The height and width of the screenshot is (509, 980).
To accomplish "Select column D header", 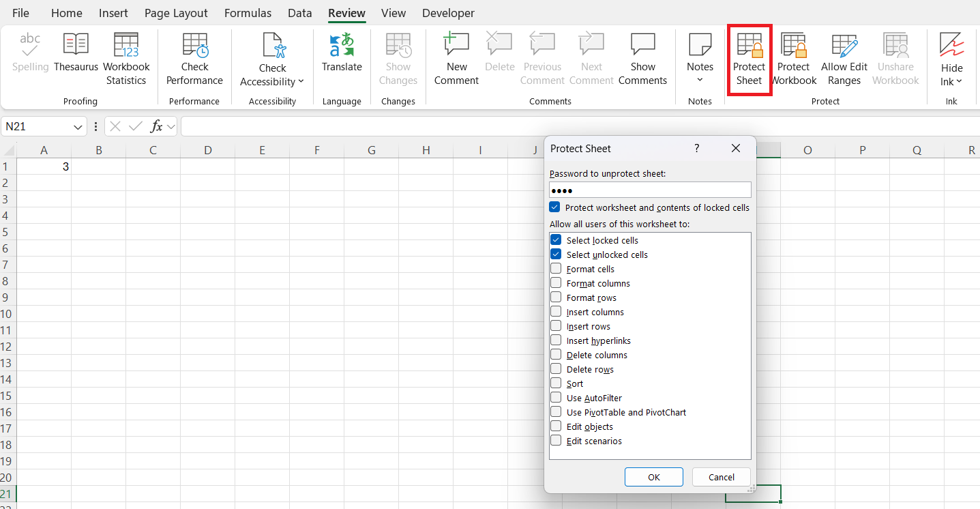I will (x=207, y=150).
